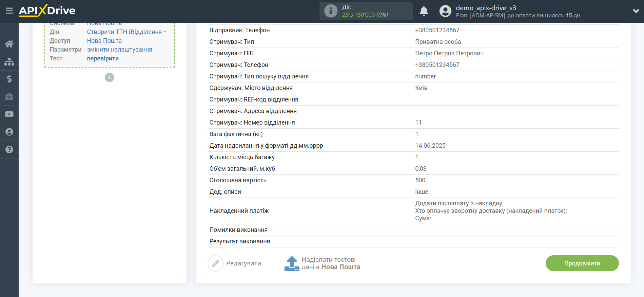Open the notifications bell
The height and width of the screenshot is (297, 644).
[x=424, y=11]
